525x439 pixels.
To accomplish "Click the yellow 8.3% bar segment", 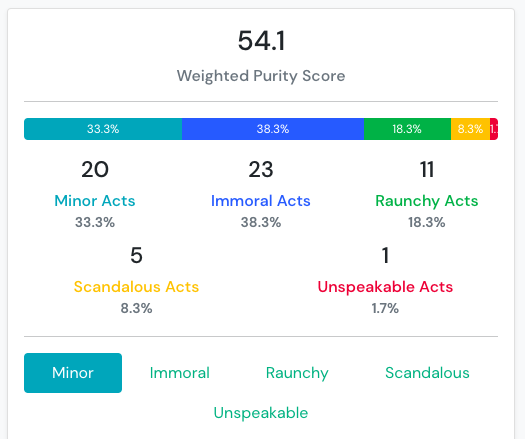I will pos(470,129).
